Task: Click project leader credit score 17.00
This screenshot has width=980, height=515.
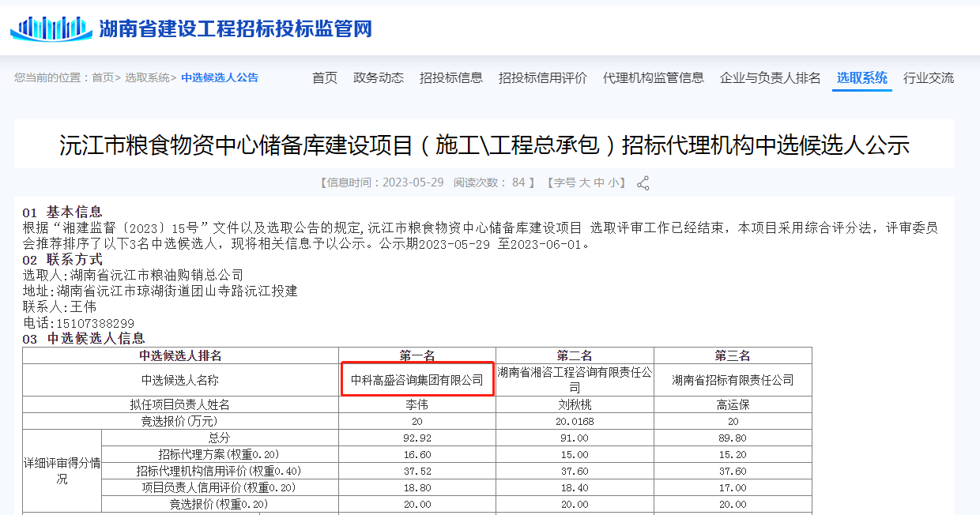Action: [733, 487]
